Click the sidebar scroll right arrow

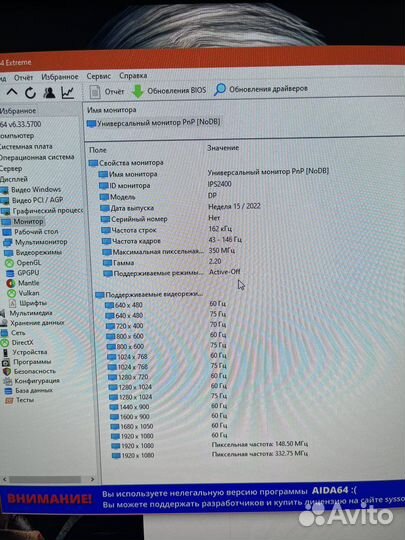pos(92,479)
